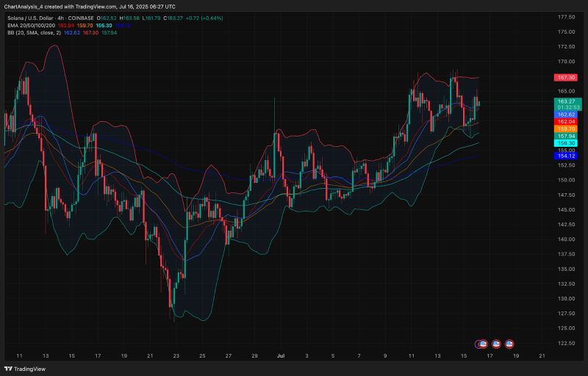Click the orange 159.70 EMA price label
588x376 pixels.
(x=566, y=129)
